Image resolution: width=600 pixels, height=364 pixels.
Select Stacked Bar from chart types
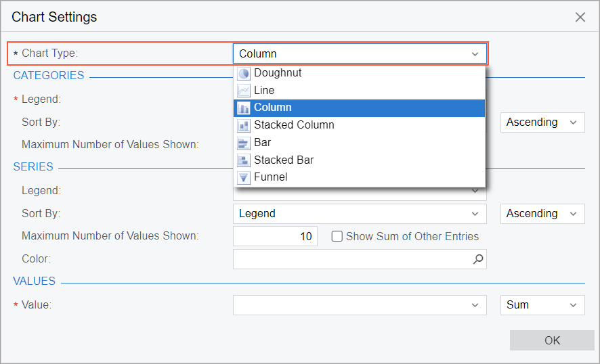(x=284, y=160)
